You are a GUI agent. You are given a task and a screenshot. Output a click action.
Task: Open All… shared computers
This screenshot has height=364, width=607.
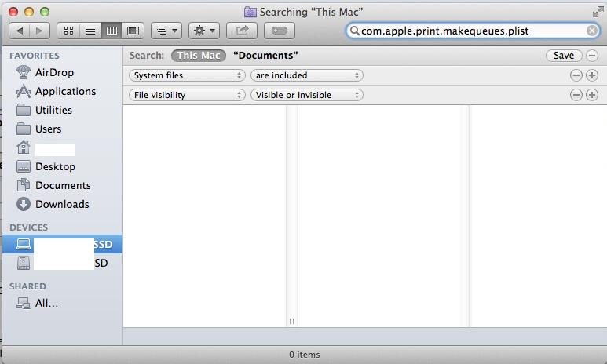tap(37, 304)
